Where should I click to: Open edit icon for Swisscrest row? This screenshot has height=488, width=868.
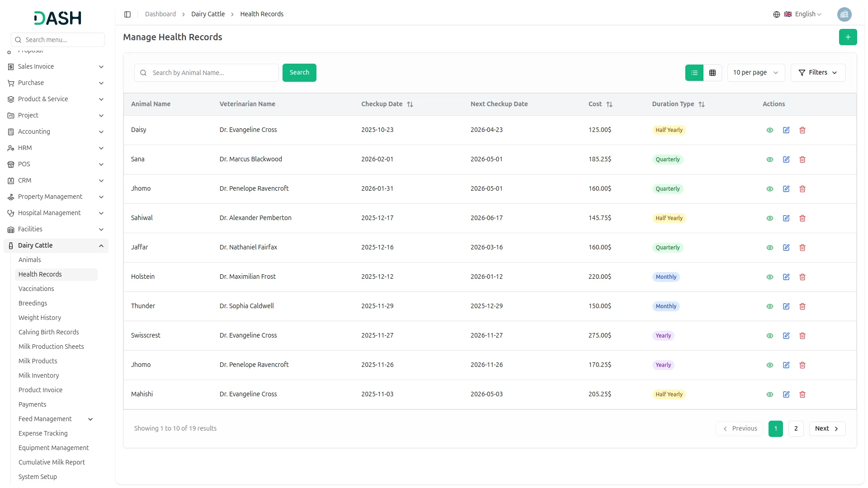pos(786,336)
